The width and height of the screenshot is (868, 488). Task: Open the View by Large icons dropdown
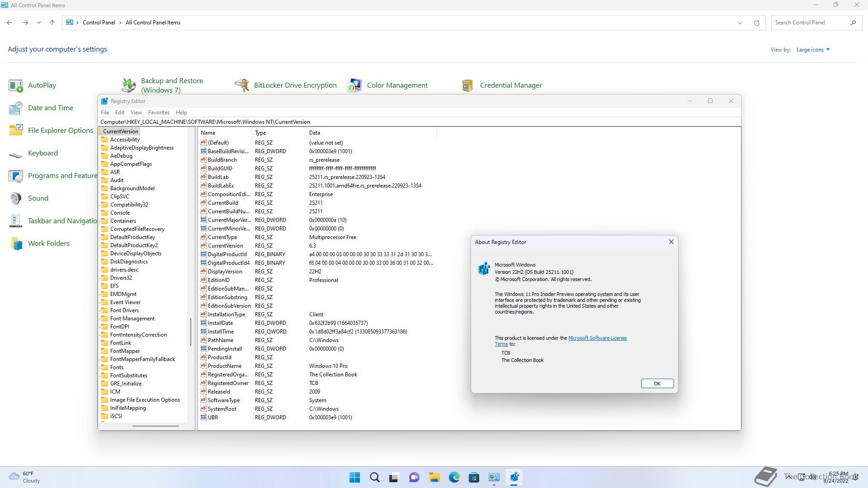tap(813, 50)
